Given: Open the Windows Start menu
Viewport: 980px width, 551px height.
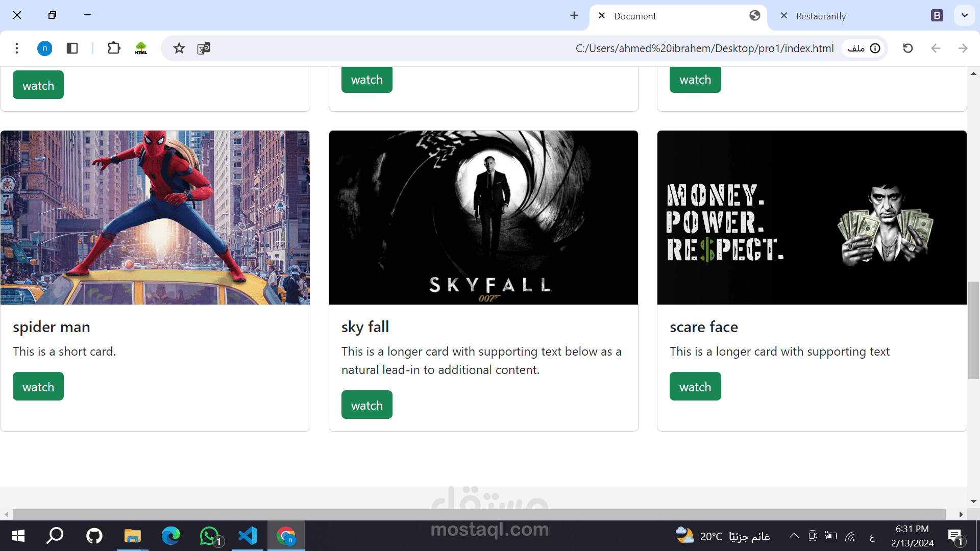Looking at the screenshot, I should [18, 536].
